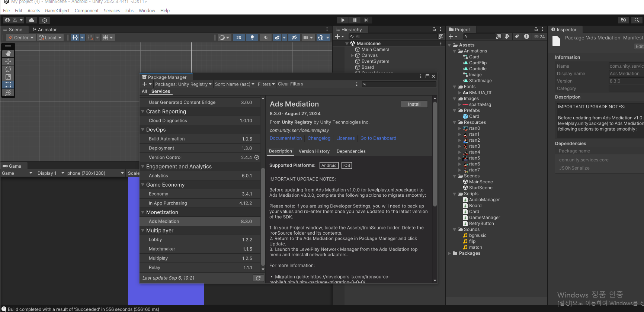Open Packages: Unity Registry dropdown
The image size is (644, 312).
coord(183,84)
